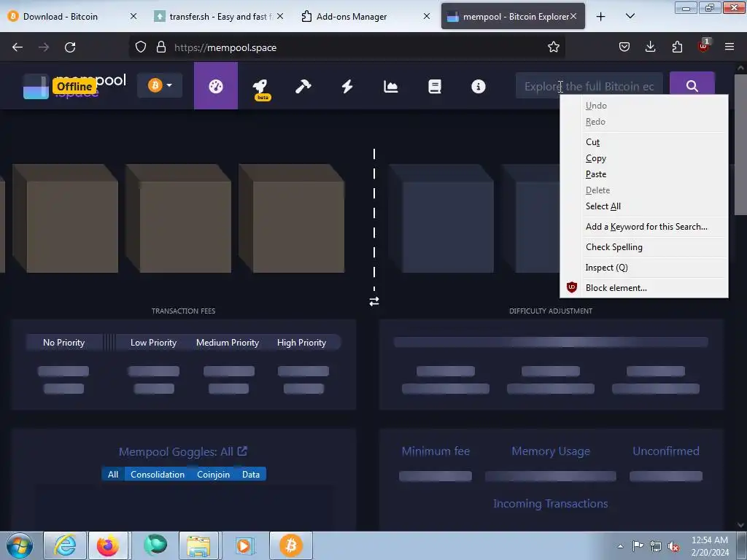Click the middle tan block cube

(179, 219)
